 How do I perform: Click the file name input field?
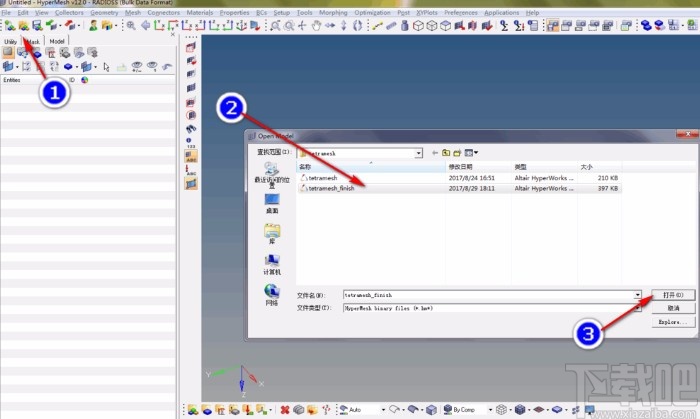click(488, 295)
